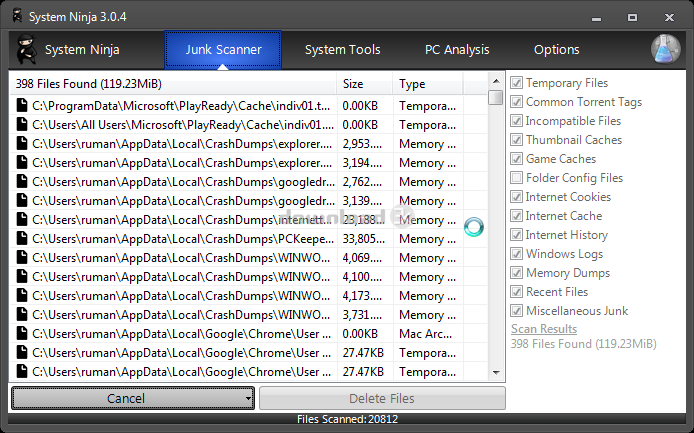The image size is (694, 433).
Task: Sort by the Size column header
Action: (x=365, y=84)
